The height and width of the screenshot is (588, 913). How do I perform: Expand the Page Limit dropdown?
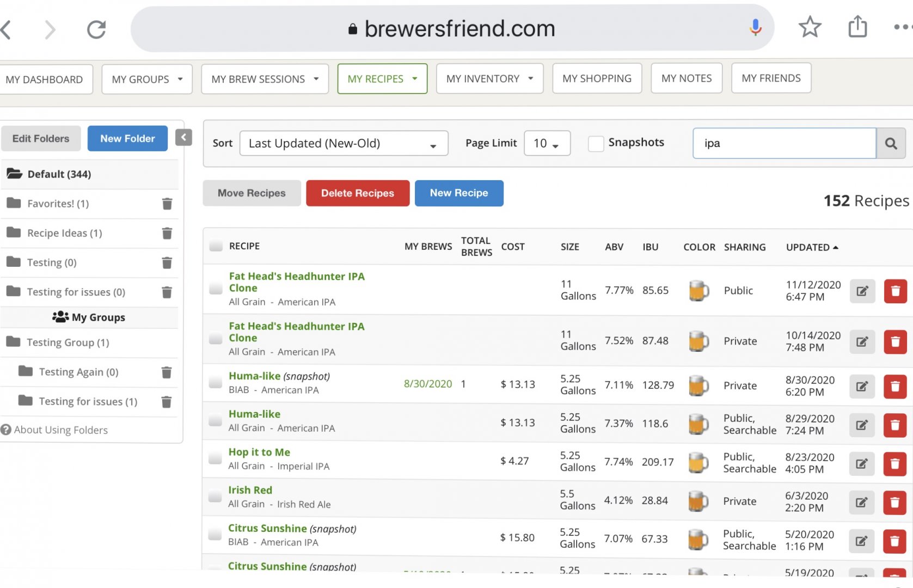click(547, 144)
